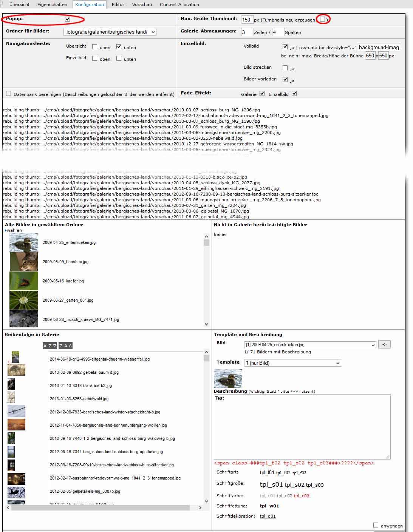Sort gallery order with A-Z button
413x532 pixels.
point(49,345)
